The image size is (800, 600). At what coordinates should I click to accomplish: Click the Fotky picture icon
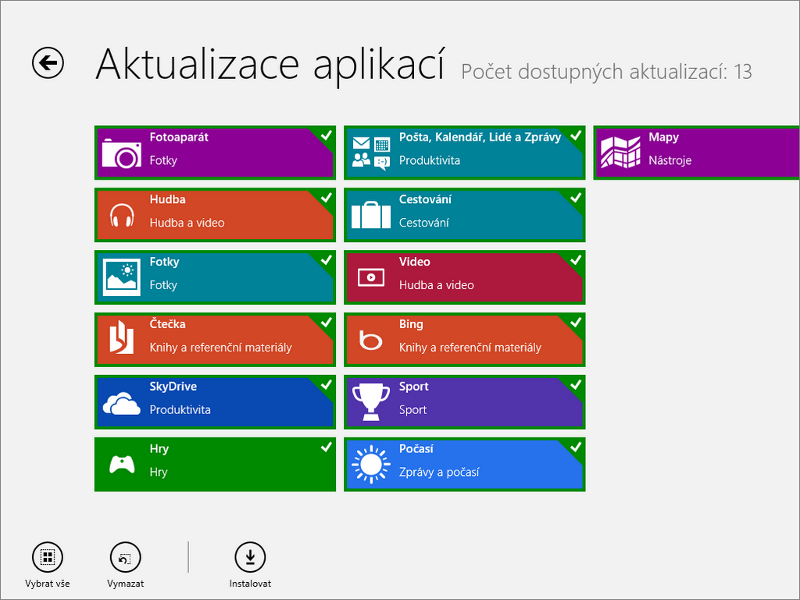[x=122, y=278]
